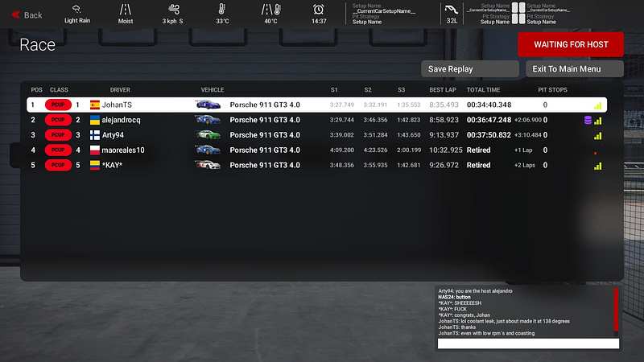Select driver name JohanTS
Viewport: 644px width, 362px height.
(x=117, y=105)
